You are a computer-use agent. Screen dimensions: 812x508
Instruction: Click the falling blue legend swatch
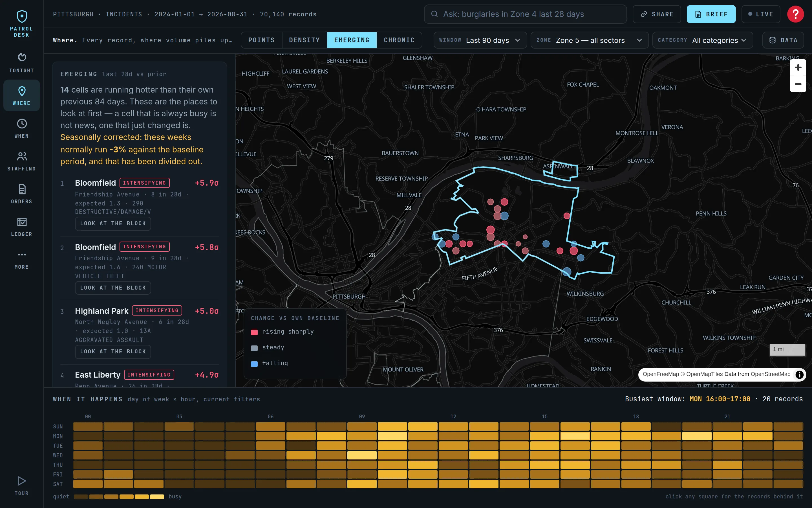254,364
